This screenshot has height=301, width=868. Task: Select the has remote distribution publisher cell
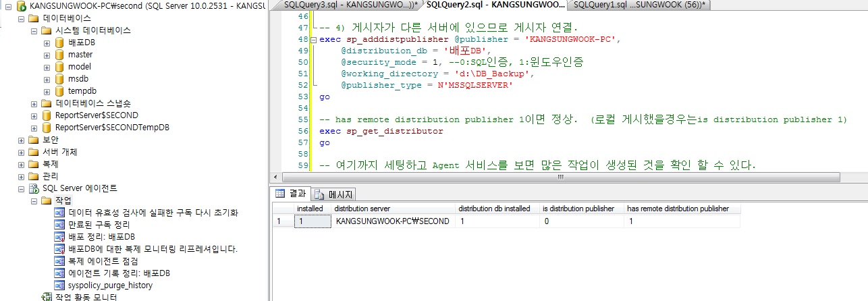click(x=682, y=221)
